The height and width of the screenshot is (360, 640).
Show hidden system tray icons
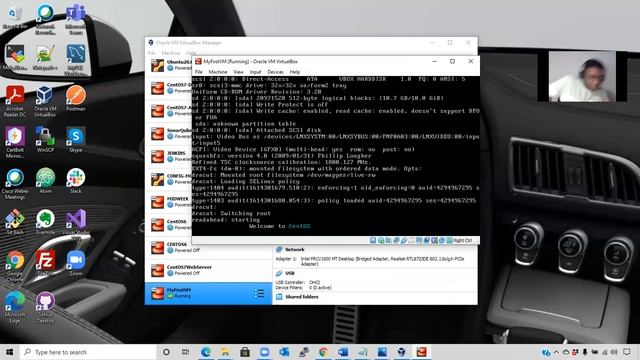point(556,352)
